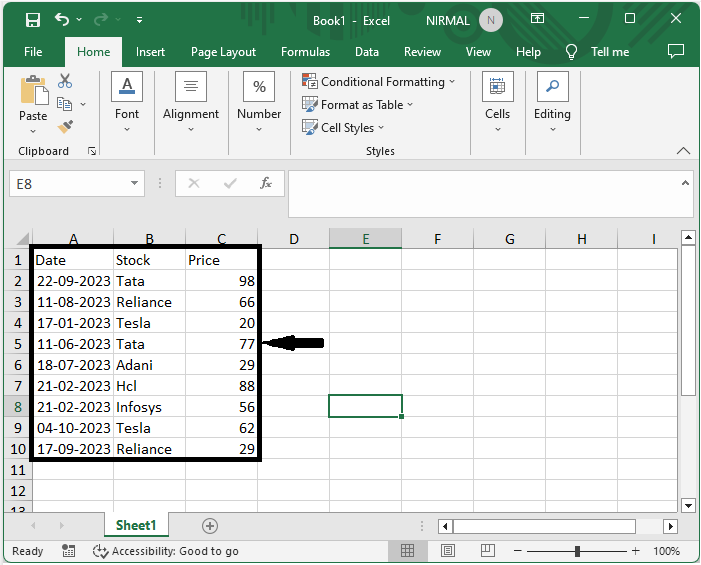
Task: Click the Save icon in title bar
Action: click(33, 20)
